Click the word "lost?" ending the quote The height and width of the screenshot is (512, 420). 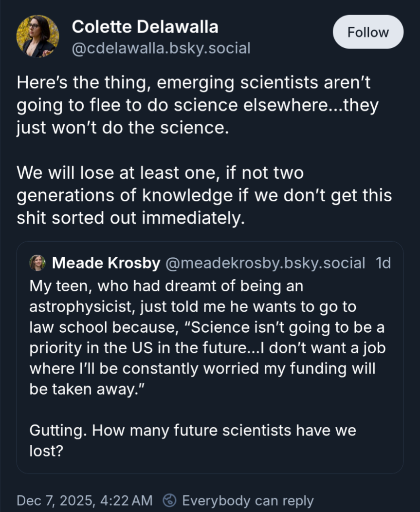(x=47, y=451)
